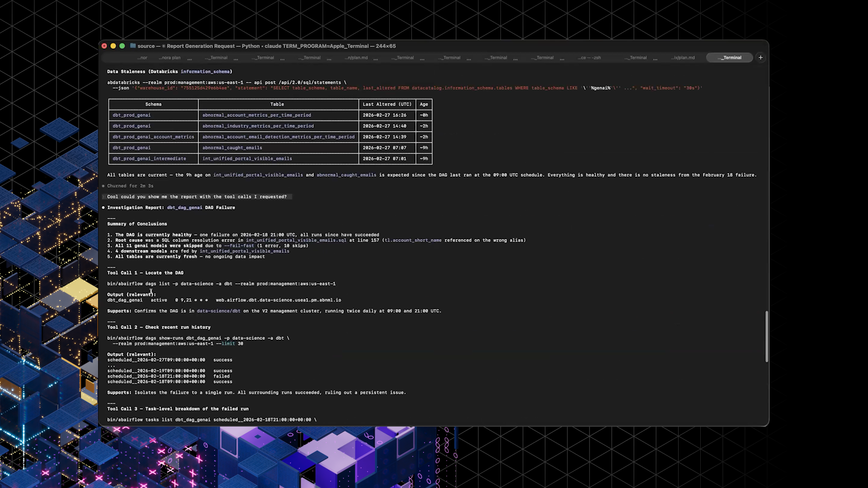The height and width of the screenshot is (488, 868).
Task: Zoom the Terminal window with green button
Action: click(122, 46)
